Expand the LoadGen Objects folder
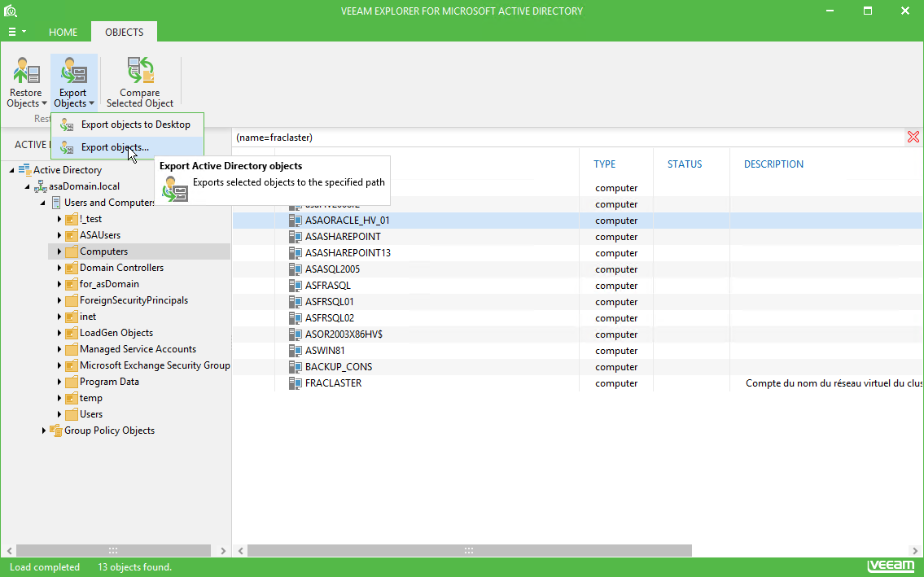The image size is (924, 577). (59, 333)
